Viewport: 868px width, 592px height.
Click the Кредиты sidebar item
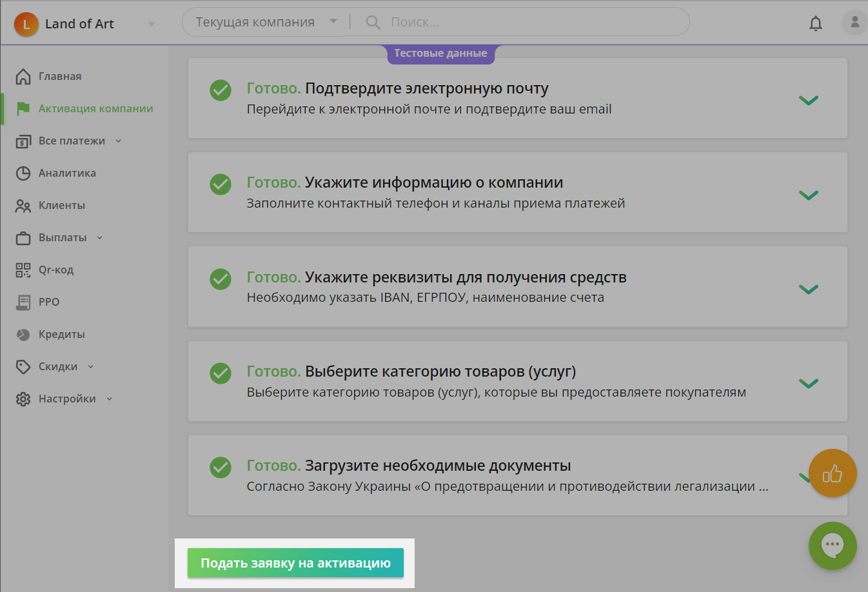61,334
